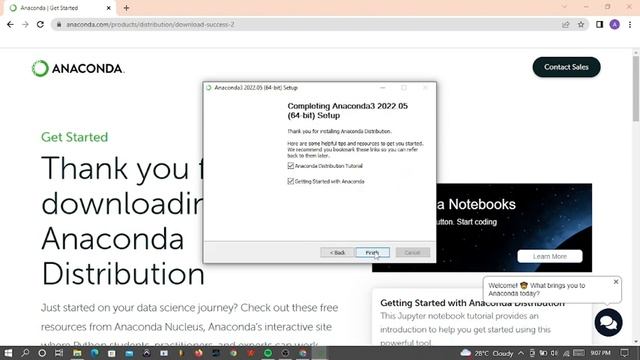Click the Getting Started with Anaconda Distribution heading
640x360 pixels.
pyautogui.click(x=472, y=303)
